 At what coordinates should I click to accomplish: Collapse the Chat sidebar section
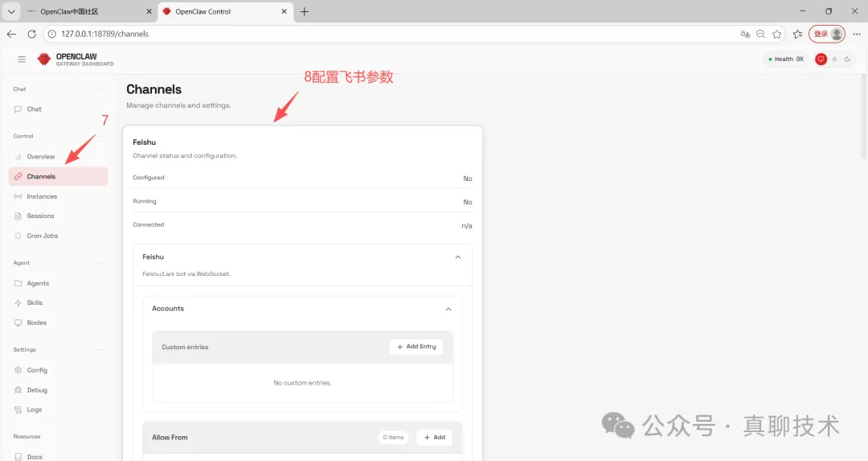pyautogui.click(x=101, y=89)
